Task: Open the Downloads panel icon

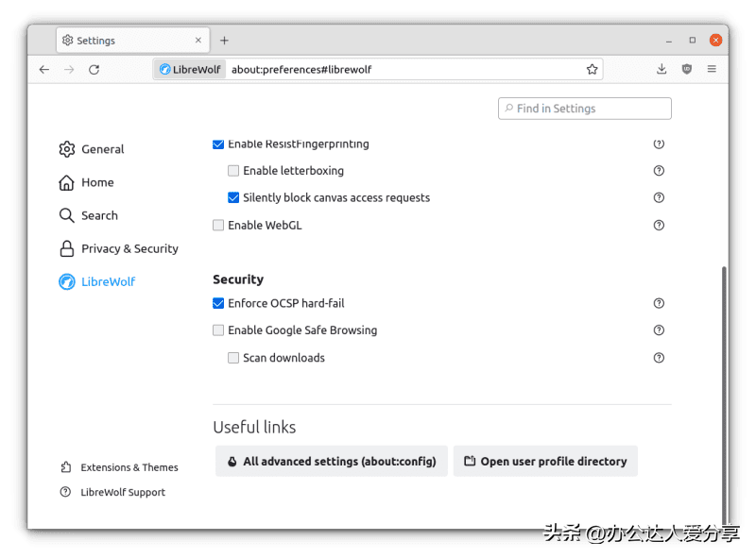Action: tap(661, 69)
